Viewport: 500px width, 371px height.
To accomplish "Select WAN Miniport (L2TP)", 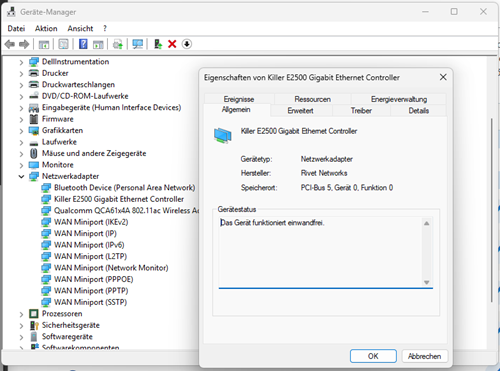I will 90,256.
